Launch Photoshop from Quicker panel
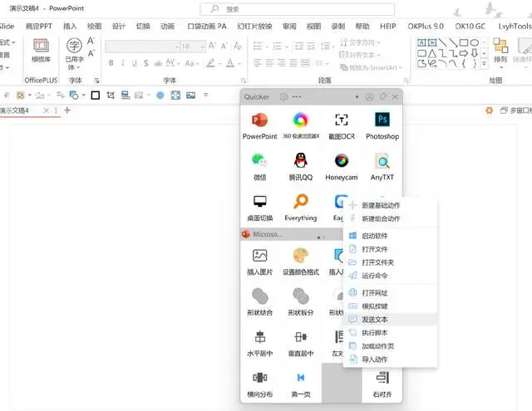Image resolution: width=532 pixels, height=411 pixels. click(382, 126)
